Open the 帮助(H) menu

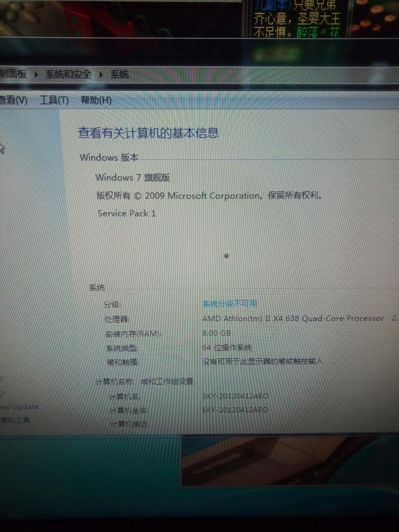(x=96, y=100)
